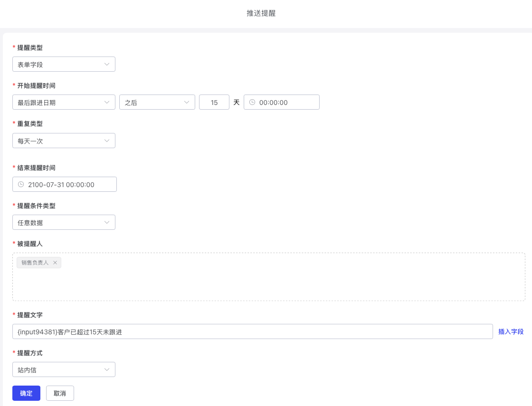The image size is (532, 406).
Task: Click the chevron arrow of 之后 dropdown
Action: point(187,102)
